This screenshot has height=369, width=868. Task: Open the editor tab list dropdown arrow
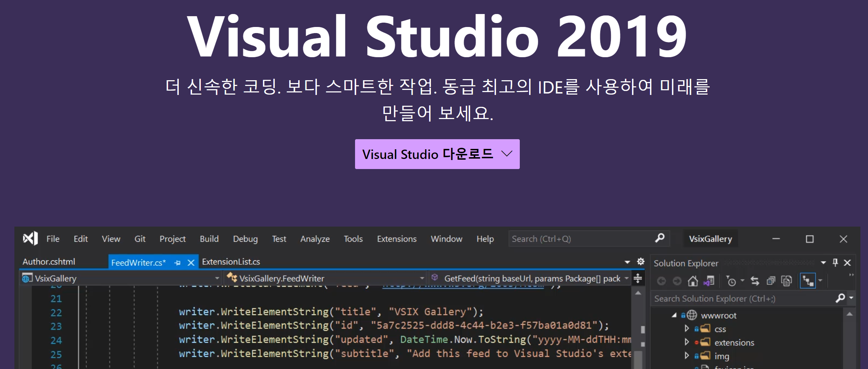click(x=627, y=262)
